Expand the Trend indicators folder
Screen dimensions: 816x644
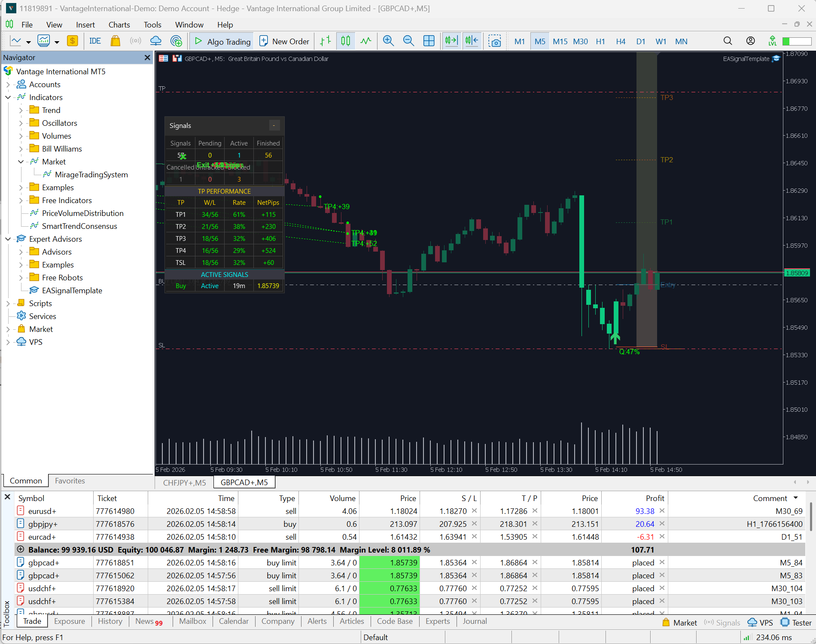pos(21,110)
